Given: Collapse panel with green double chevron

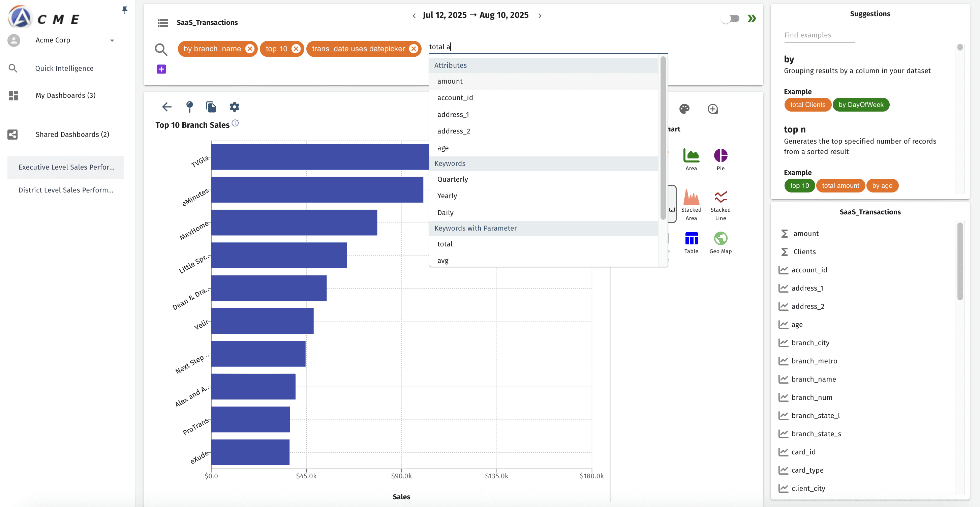Looking at the screenshot, I should (752, 18).
